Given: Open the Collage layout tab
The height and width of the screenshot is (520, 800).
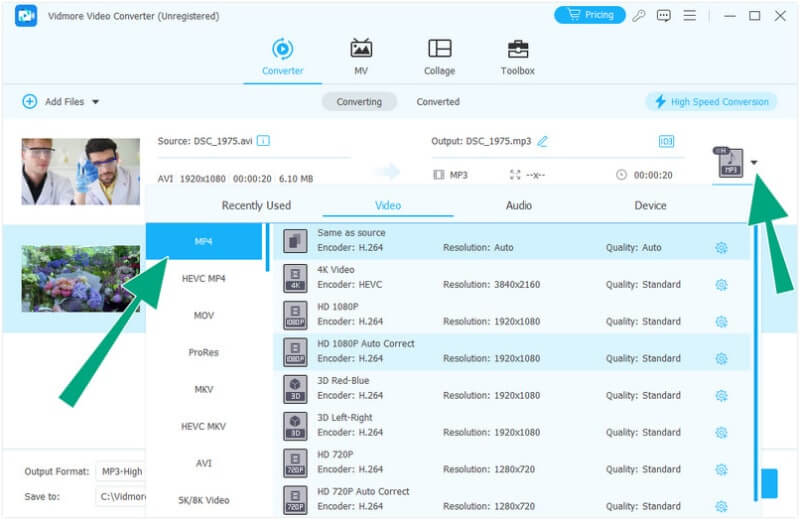Looking at the screenshot, I should [x=439, y=49].
